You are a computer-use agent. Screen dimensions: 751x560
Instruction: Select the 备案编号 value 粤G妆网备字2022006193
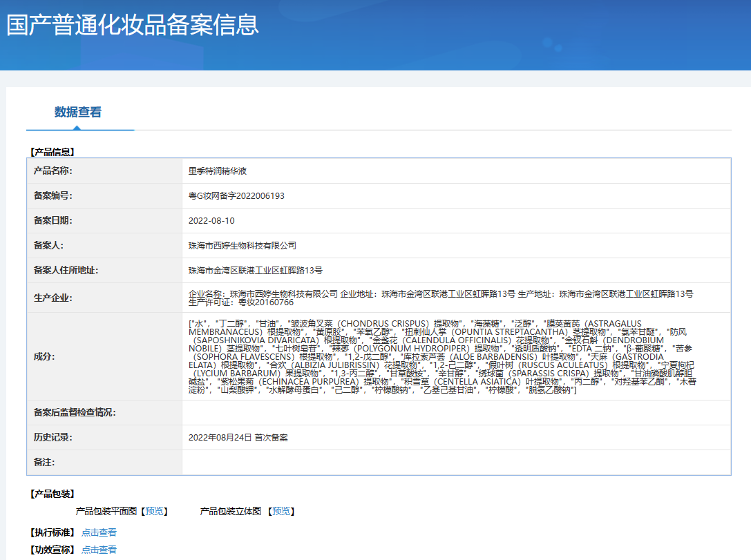[x=236, y=196]
